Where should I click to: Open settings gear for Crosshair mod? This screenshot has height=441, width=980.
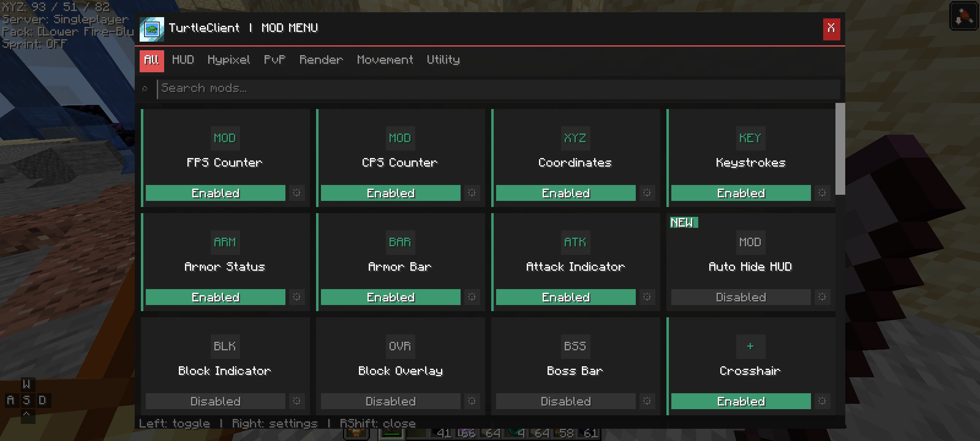pyautogui.click(x=822, y=401)
